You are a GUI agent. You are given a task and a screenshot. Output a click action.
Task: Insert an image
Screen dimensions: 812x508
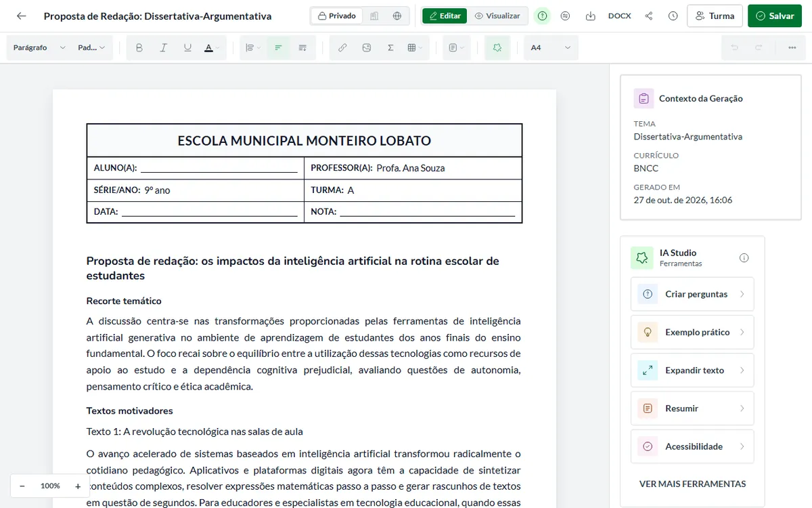[366, 48]
